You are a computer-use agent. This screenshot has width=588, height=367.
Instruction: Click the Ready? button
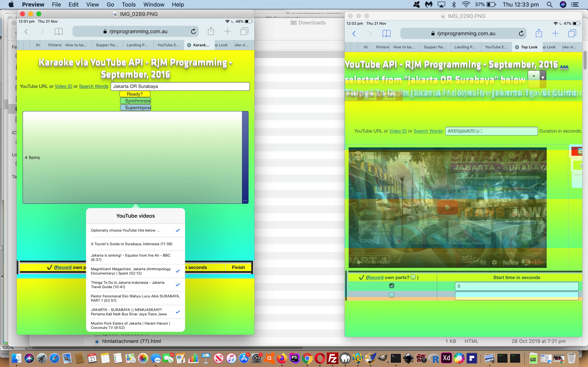pos(135,93)
